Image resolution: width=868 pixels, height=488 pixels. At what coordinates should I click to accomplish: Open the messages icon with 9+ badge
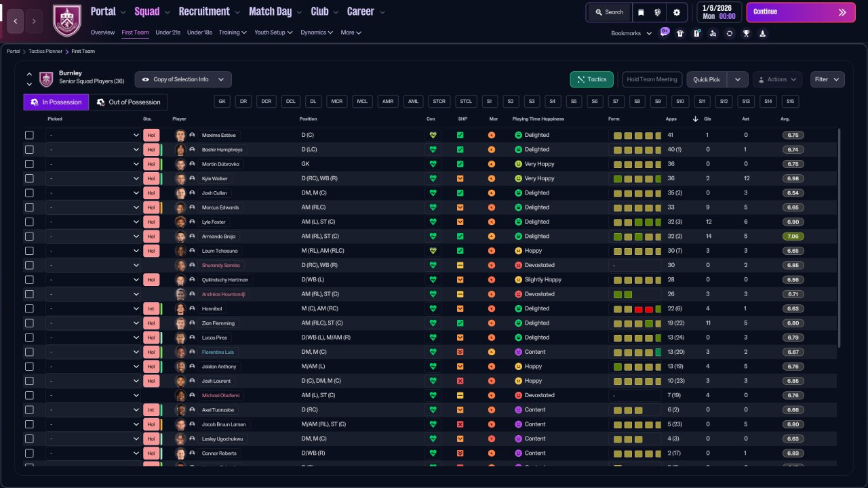665,33
